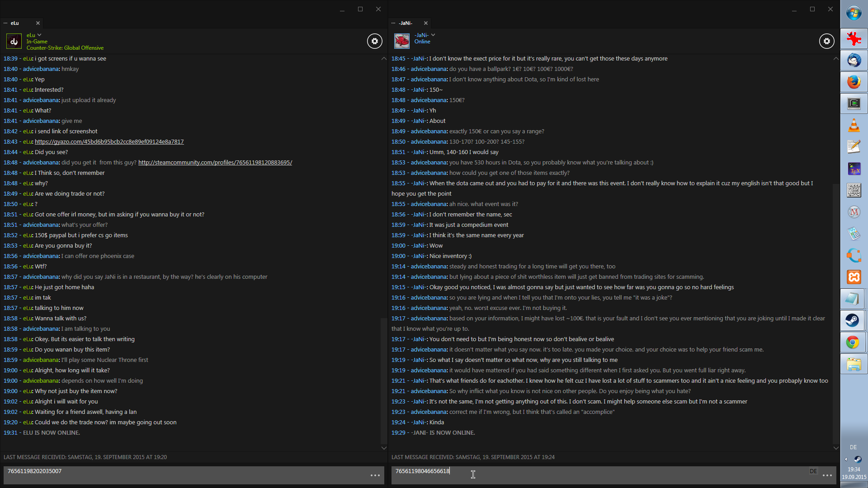Launch Firefox from the taskbar
The height and width of the screenshot is (488, 868).
tap(854, 82)
